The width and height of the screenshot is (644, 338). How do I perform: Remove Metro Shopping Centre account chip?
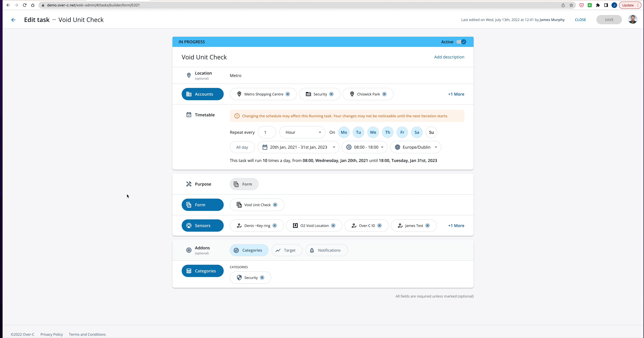point(288,94)
